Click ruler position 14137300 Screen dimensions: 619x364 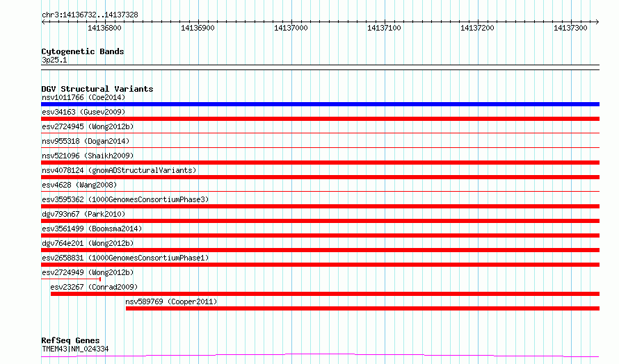[x=570, y=28]
